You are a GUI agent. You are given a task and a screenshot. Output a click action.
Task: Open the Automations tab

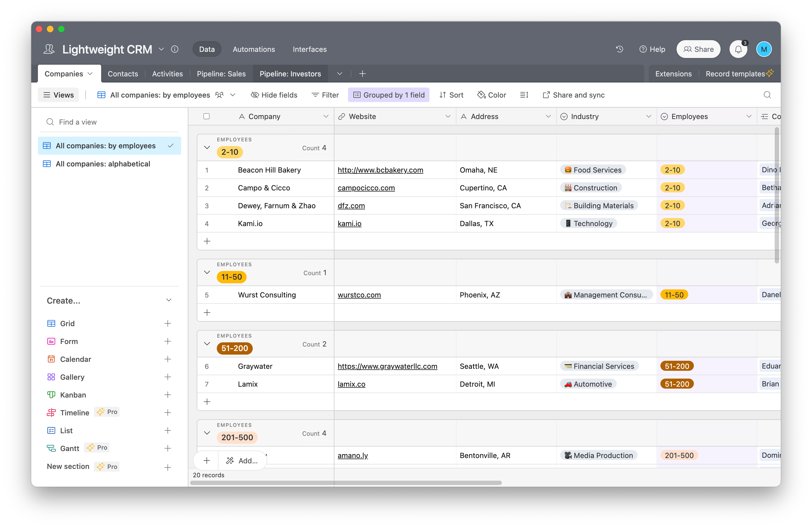(254, 49)
